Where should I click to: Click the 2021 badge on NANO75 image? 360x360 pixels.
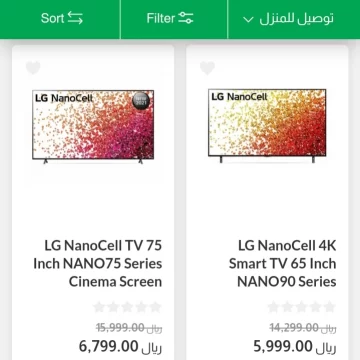tap(141, 101)
